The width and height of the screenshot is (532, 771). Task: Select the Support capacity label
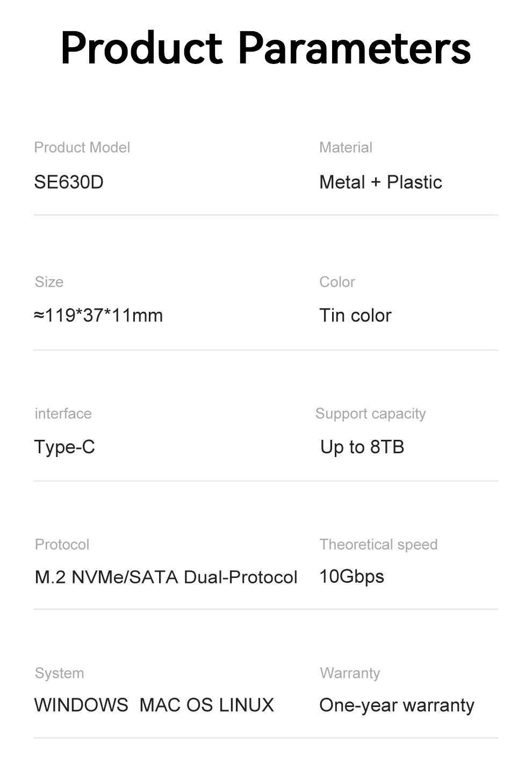click(x=370, y=413)
